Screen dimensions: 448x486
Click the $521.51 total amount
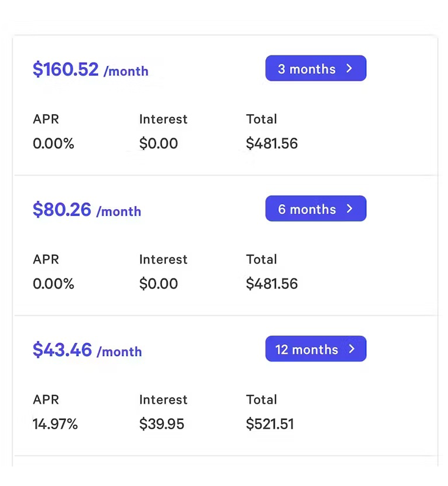(270, 424)
